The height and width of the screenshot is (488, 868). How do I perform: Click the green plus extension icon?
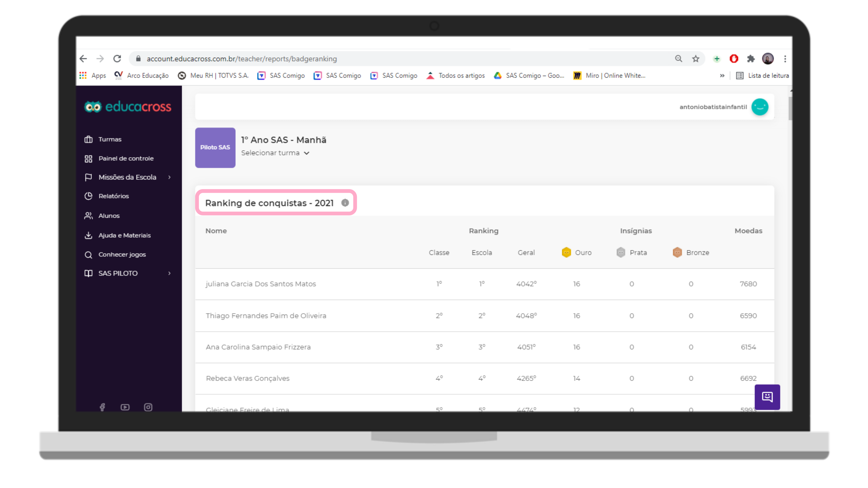coord(717,59)
